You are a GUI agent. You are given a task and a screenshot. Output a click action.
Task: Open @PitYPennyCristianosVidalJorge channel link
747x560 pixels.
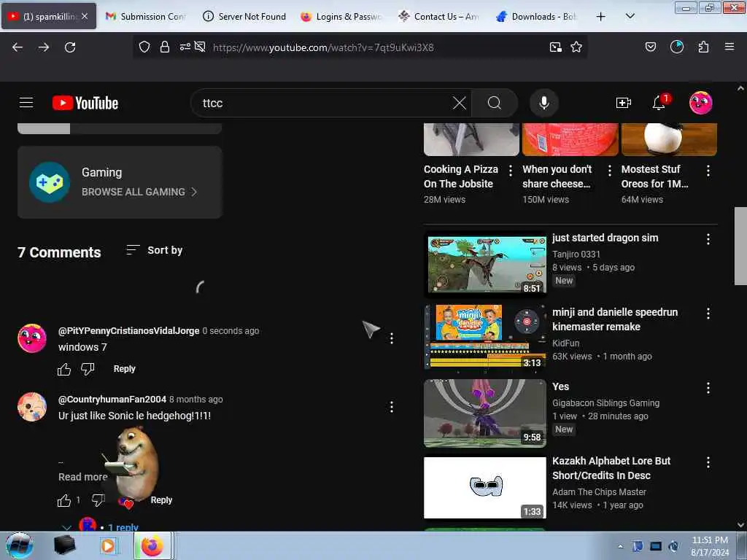128,330
